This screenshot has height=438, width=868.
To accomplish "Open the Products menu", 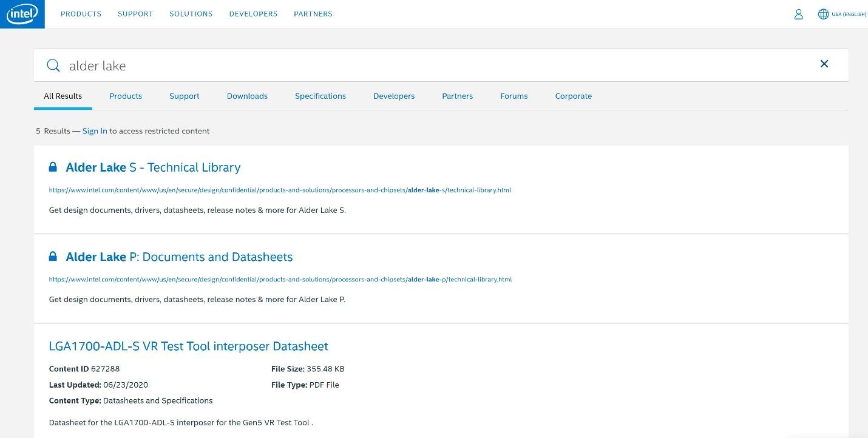I will (x=81, y=14).
